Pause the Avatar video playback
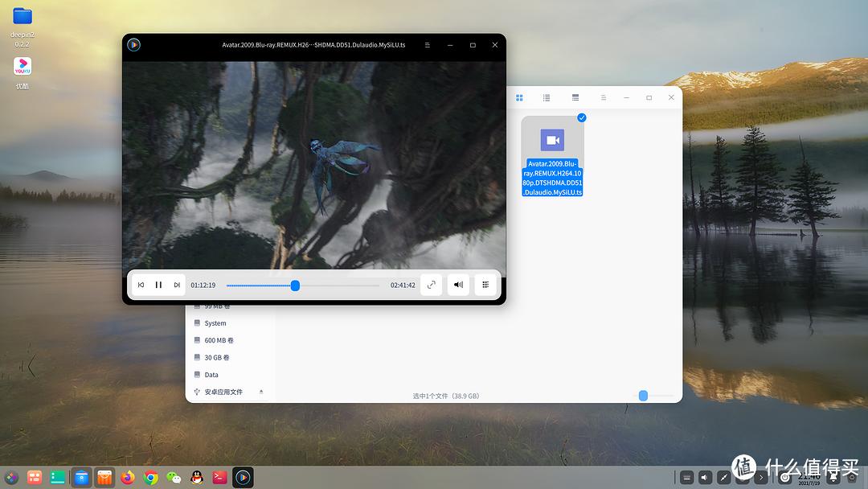This screenshot has width=868, height=489. [158, 284]
